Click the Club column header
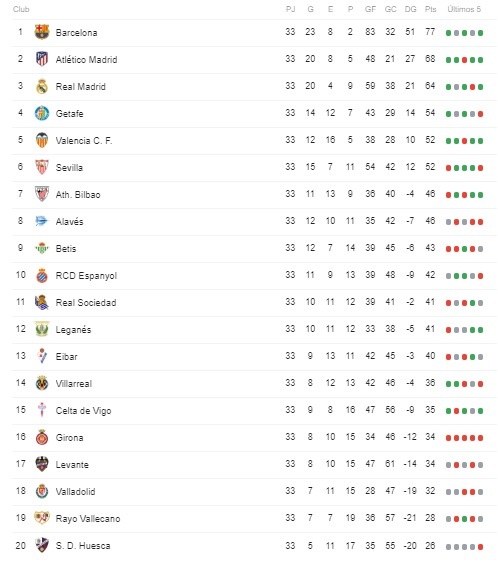The image size is (498, 569). [x=21, y=9]
